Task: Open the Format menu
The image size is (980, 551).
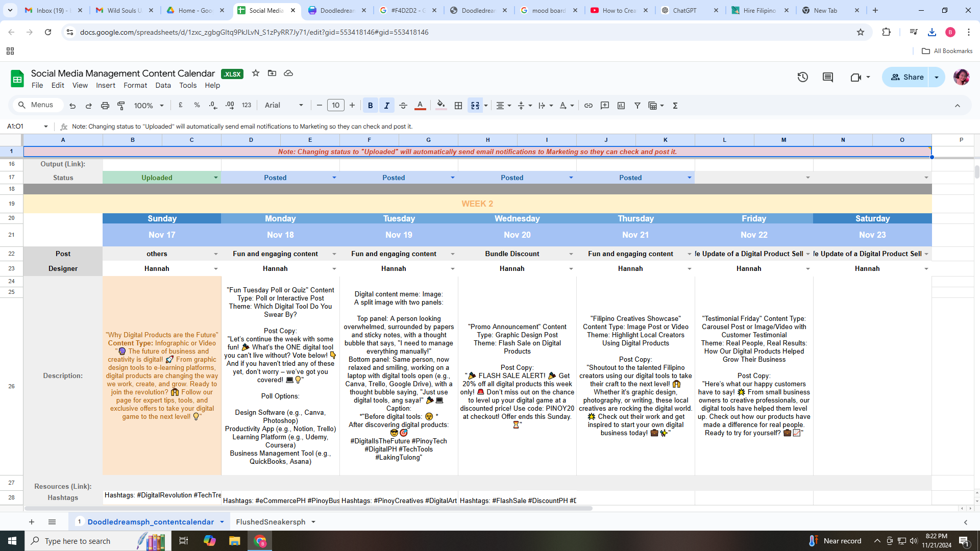Action: (135, 85)
